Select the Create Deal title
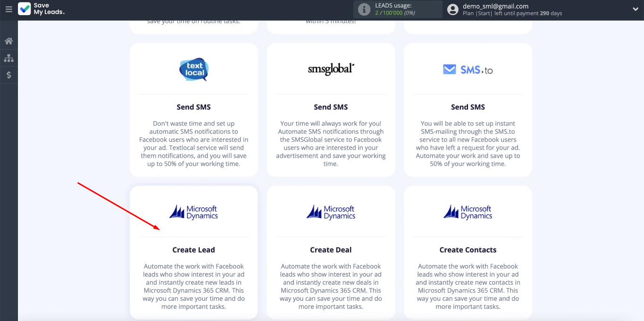 (x=331, y=250)
